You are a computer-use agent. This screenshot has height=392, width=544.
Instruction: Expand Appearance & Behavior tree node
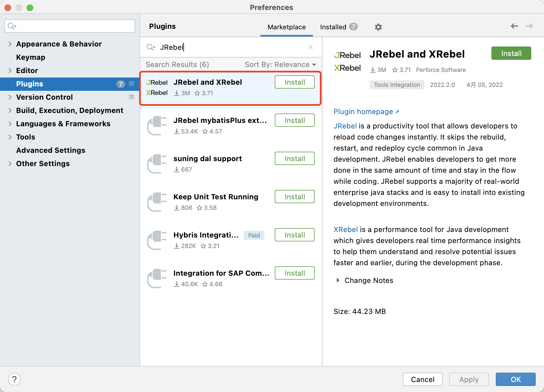click(x=10, y=44)
